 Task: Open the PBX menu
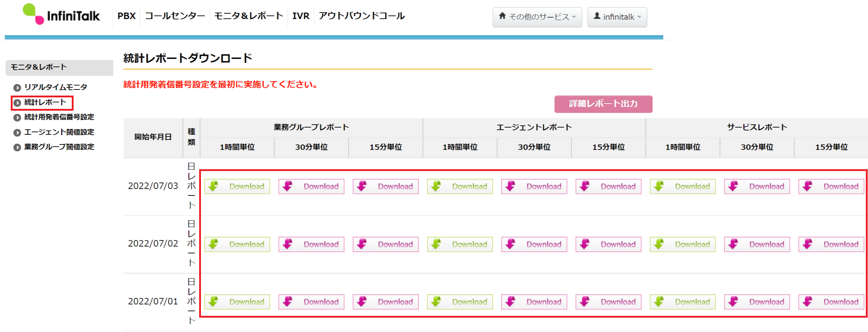[x=126, y=16]
